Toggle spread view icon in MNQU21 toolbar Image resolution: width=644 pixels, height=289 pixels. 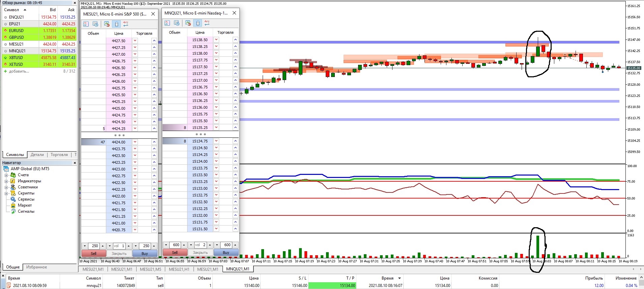pos(198,23)
